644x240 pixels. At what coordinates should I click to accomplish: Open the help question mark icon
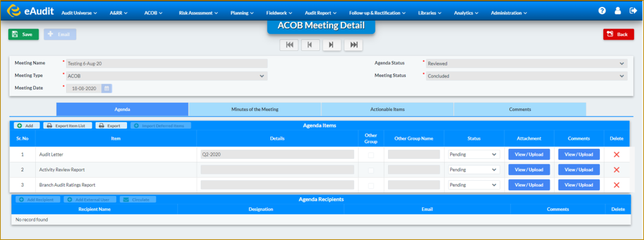(602, 11)
